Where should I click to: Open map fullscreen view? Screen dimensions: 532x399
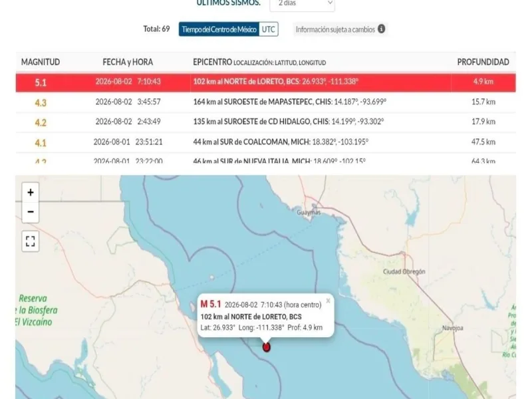31,241
